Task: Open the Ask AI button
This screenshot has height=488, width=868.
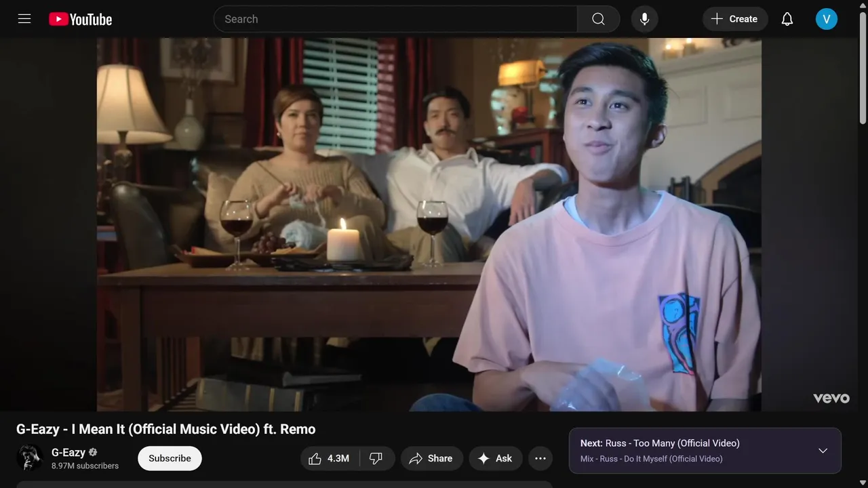Action: pyautogui.click(x=496, y=458)
